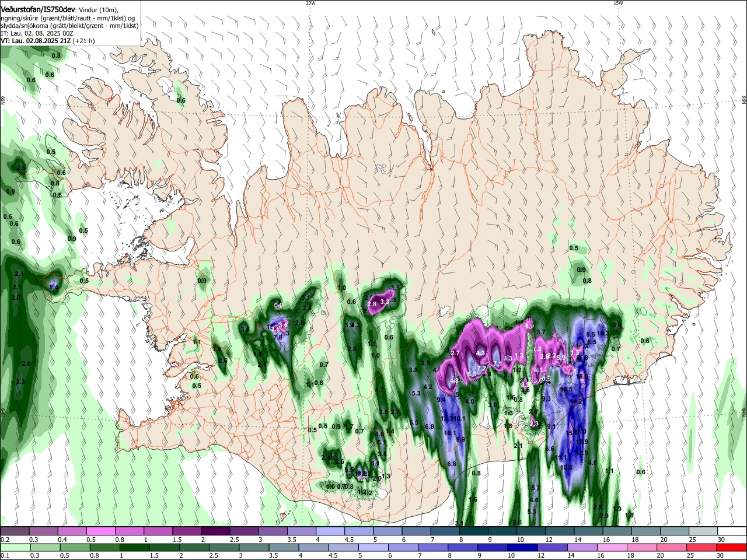Click the 'slydda/snjókoma' legend description line
The width and height of the screenshot is (747, 560).
[x=69, y=26]
